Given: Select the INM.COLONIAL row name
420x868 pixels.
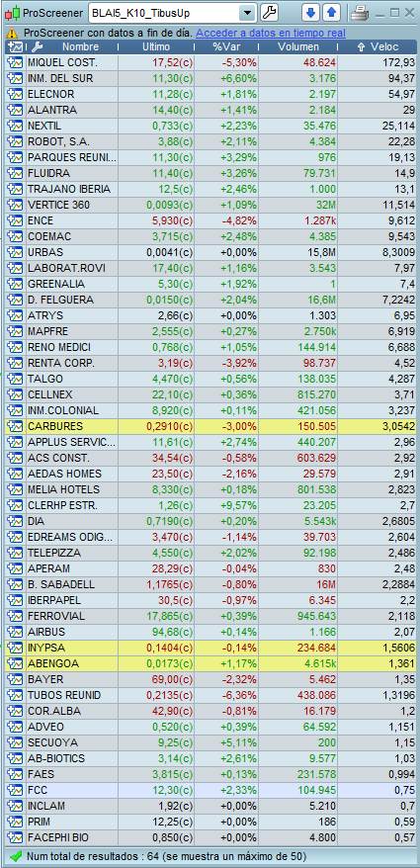Looking at the screenshot, I should (63, 410).
